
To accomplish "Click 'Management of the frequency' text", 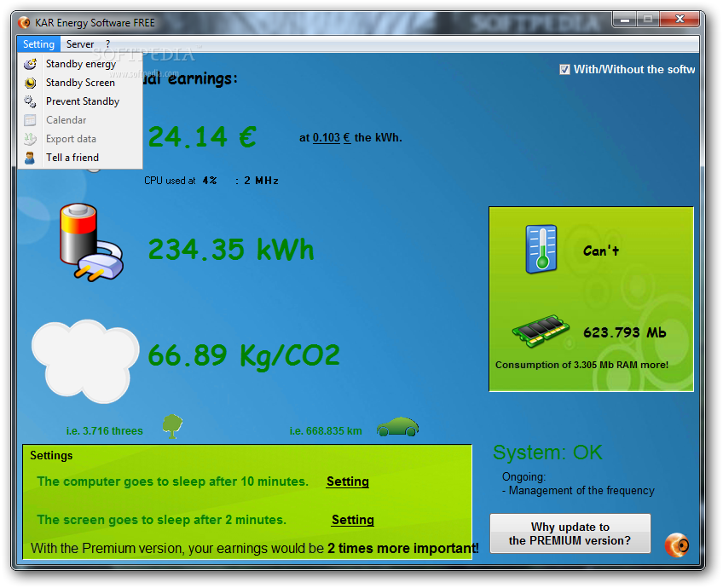I will coord(581,490).
